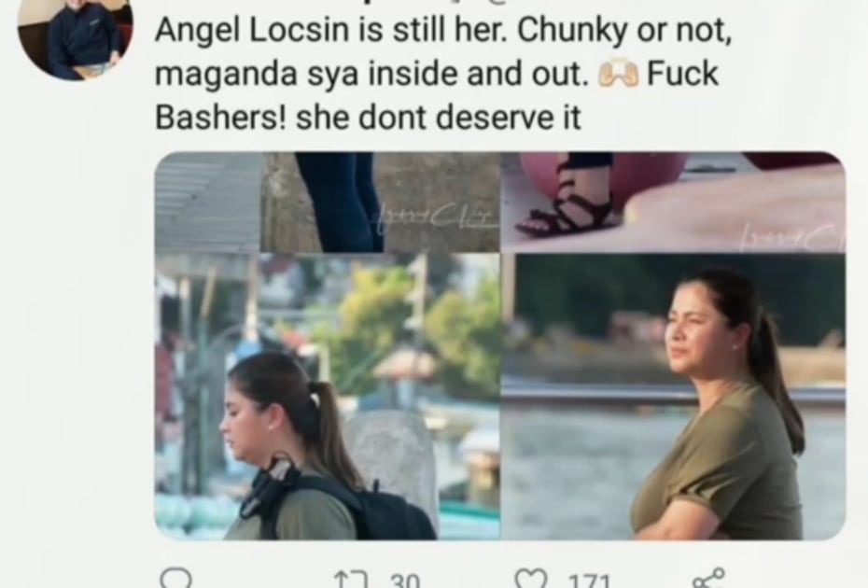Screen dimensions: 868x588
Task: View the retweet count of 30
Action: point(405,581)
